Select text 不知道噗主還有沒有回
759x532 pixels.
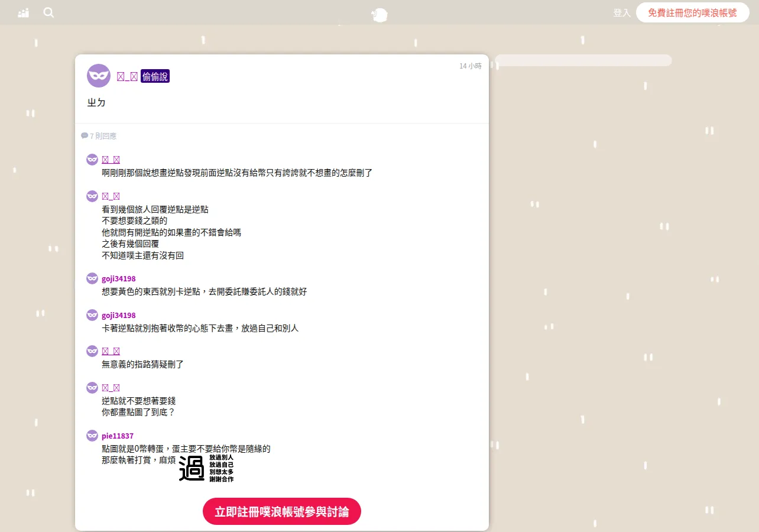tap(143, 256)
